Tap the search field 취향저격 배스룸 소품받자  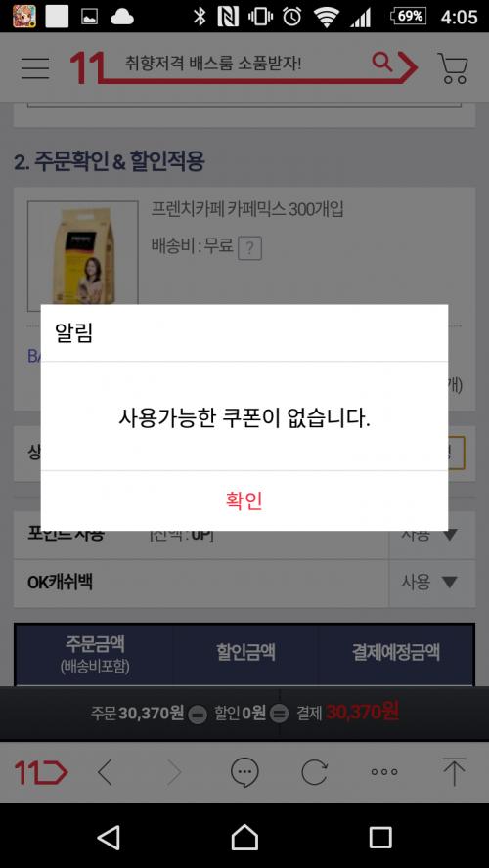pyautogui.click(x=213, y=64)
